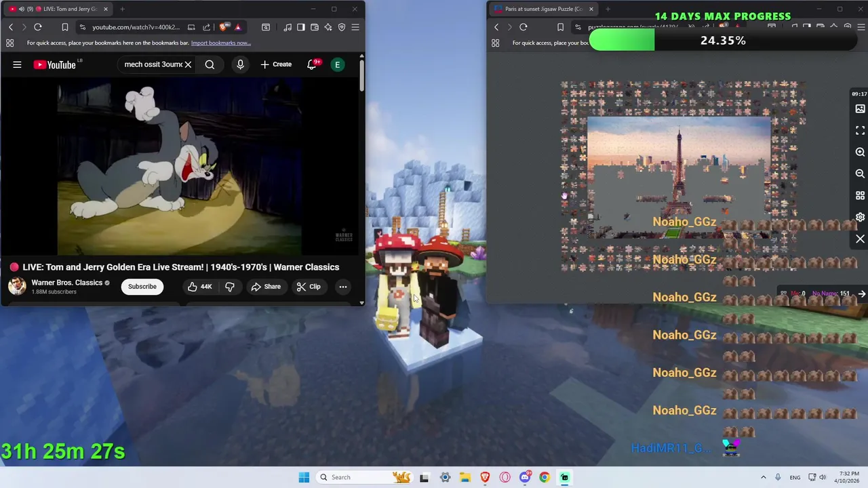This screenshot has width=868, height=488.
Task: Open Discord from the taskbar
Action: (525, 477)
